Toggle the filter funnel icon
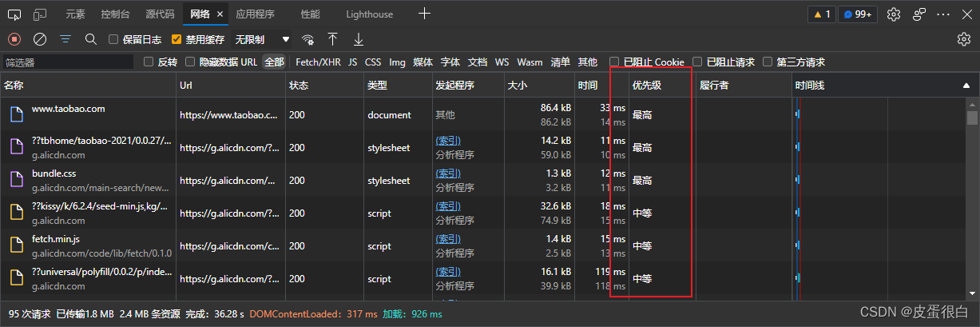980x327 pixels. [x=65, y=39]
